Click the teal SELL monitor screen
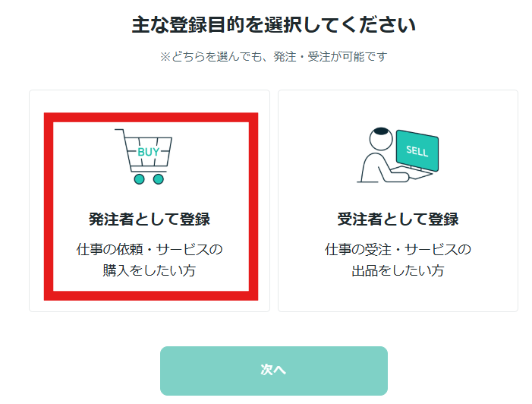 tap(417, 151)
